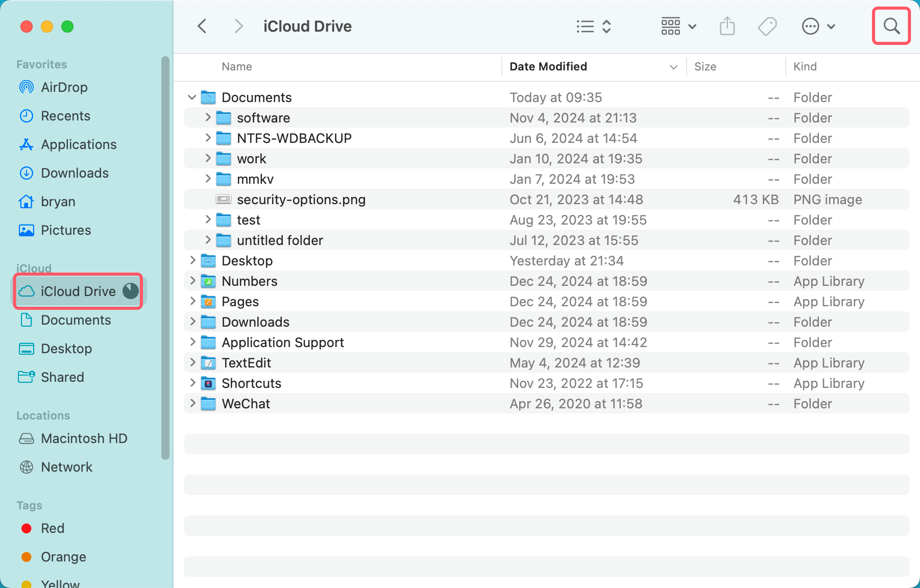Click the Date Modified column header
Image resolution: width=920 pixels, height=588 pixels.
(x=547, y=66)
